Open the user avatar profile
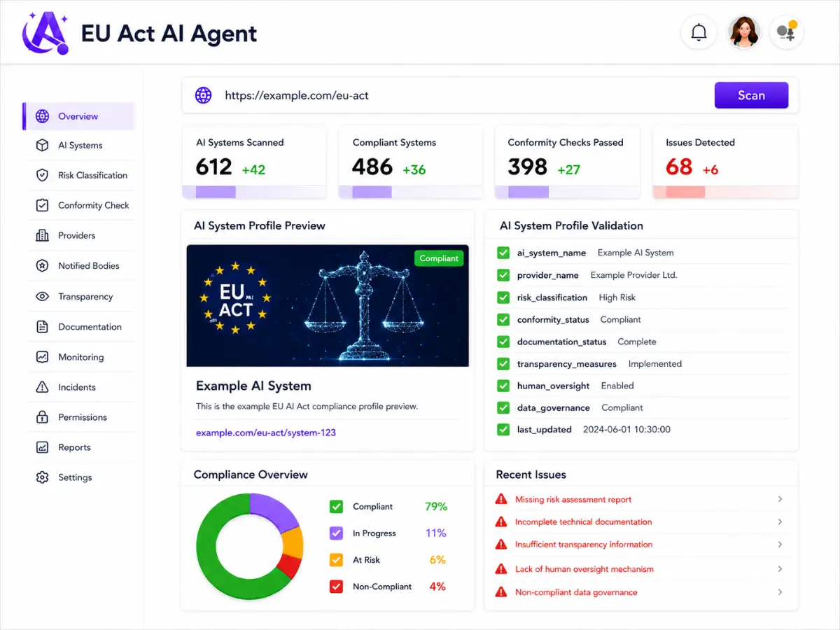Image resolution: width=840 pixels, height=630 pixels. pos(743,32)
